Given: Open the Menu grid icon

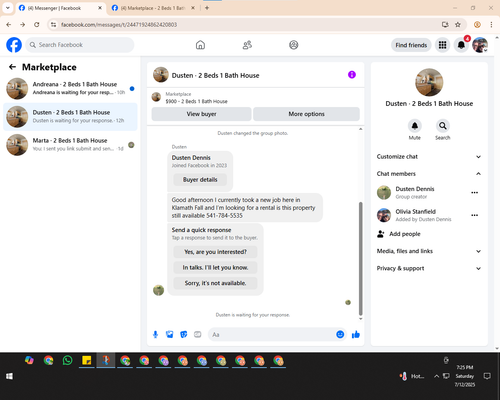Looking at the screenshot, I should click(442, 45).
